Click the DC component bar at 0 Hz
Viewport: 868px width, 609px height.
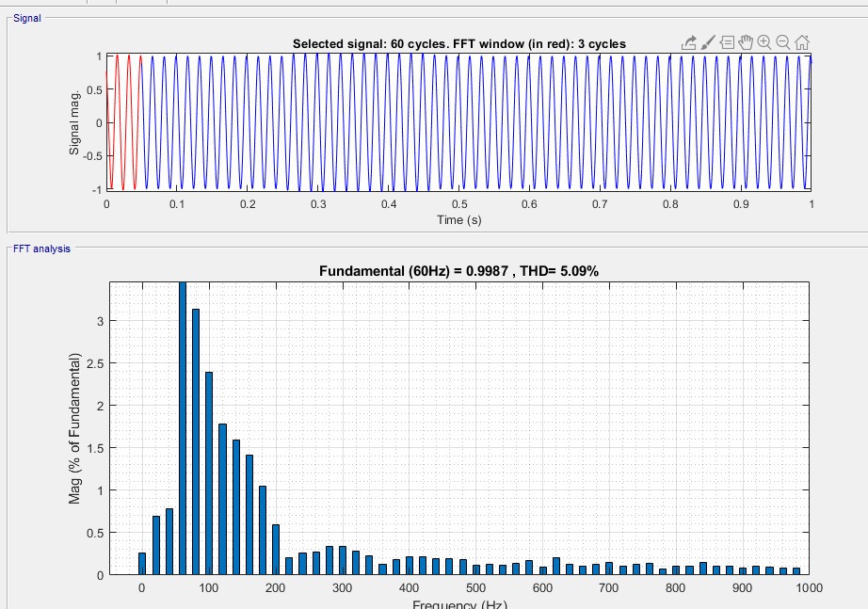142,564
